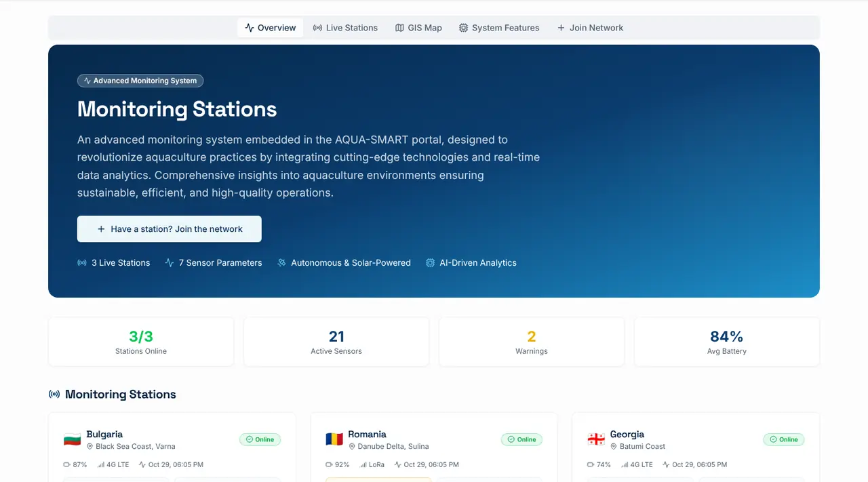
Task: Click the pulse icon on the Overview tab
Action: pyautogui.click(x=250, y=28)
